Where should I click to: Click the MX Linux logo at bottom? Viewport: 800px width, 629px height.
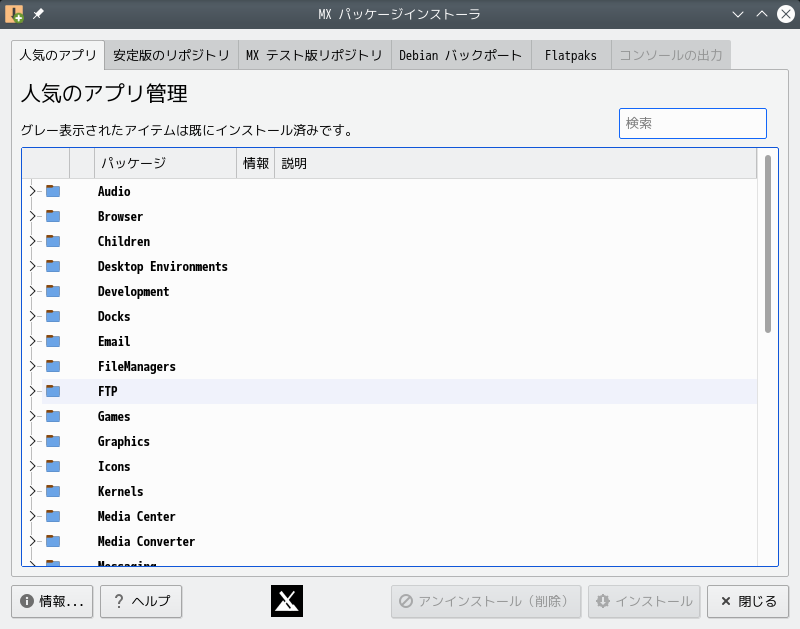coord(287,601)
